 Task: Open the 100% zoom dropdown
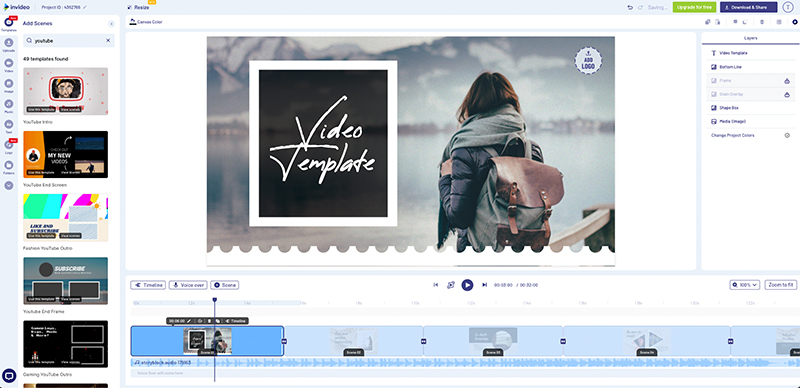pos(745,285)
